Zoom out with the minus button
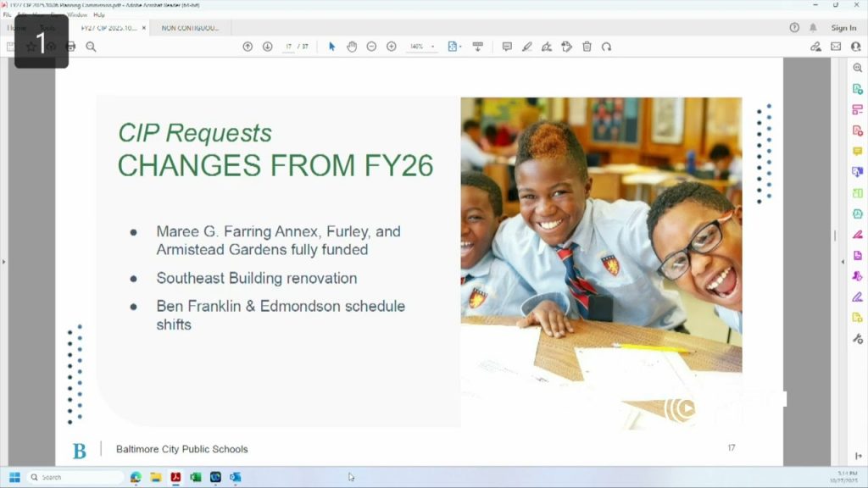The width and height of the screenshot is (868, 488). (x=371, y=47)
